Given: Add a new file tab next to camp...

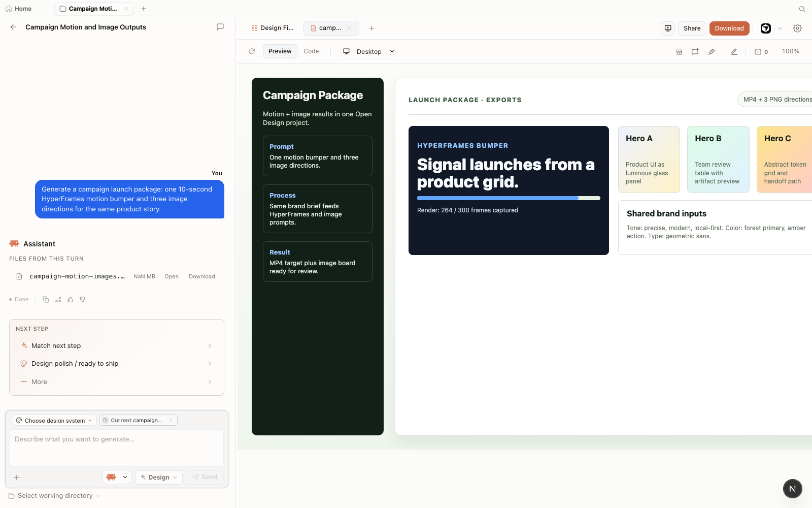Looking at the screenshot, I should (371, 28).
